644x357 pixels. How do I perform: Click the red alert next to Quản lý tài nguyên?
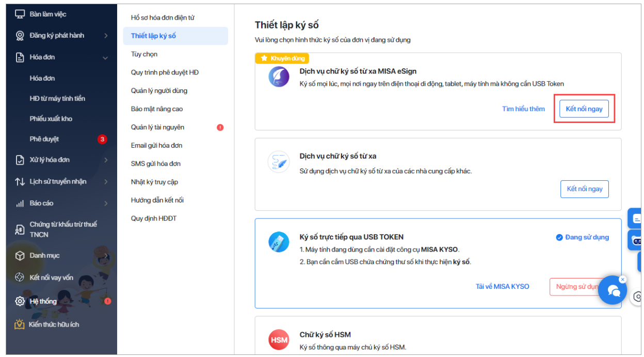220,127
